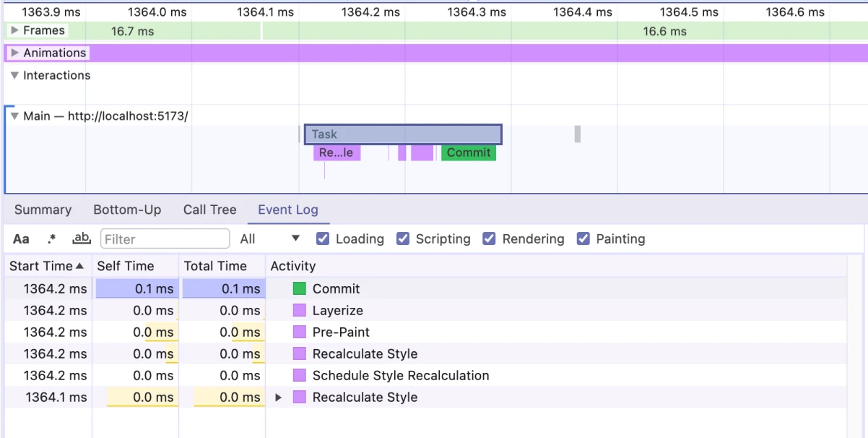This screenshot has height=438, width=868.
Task: Click the Start Time sort arrow
Action: (79, 266)
